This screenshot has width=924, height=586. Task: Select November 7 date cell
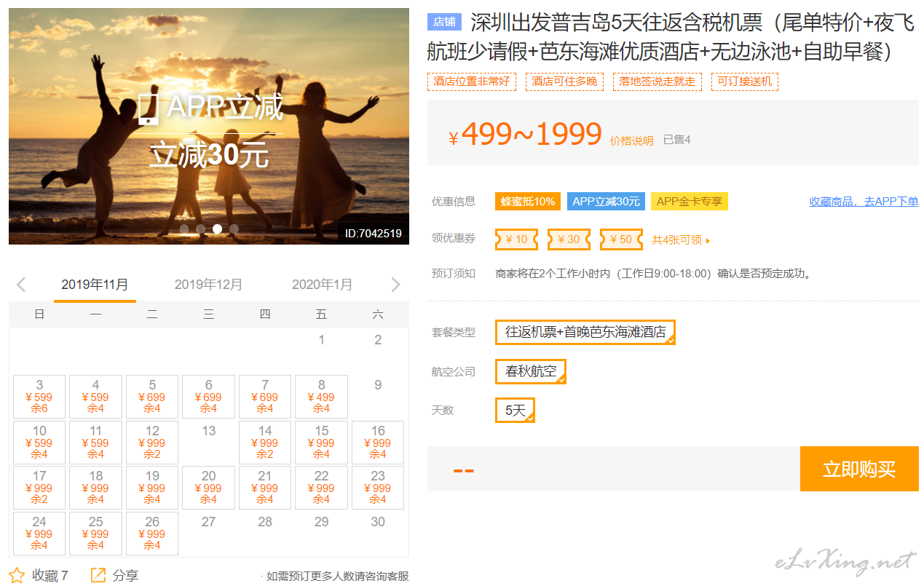(265, 397)
